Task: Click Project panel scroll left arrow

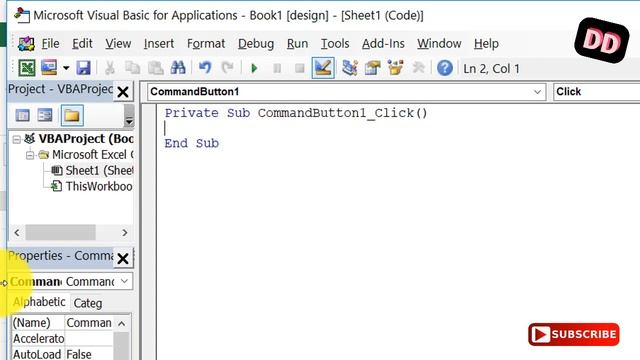Action: [x=17, y=233]
